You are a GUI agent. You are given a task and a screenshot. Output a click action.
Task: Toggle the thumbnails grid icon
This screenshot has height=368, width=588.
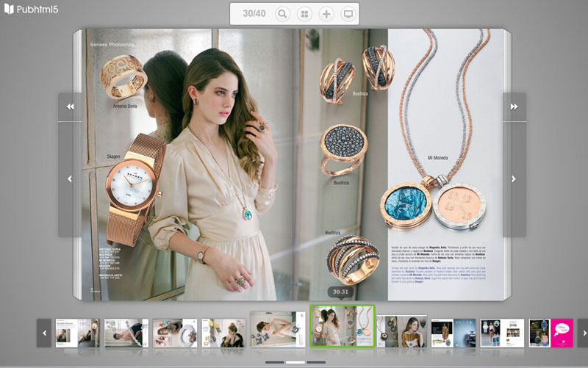coord(304,14)
